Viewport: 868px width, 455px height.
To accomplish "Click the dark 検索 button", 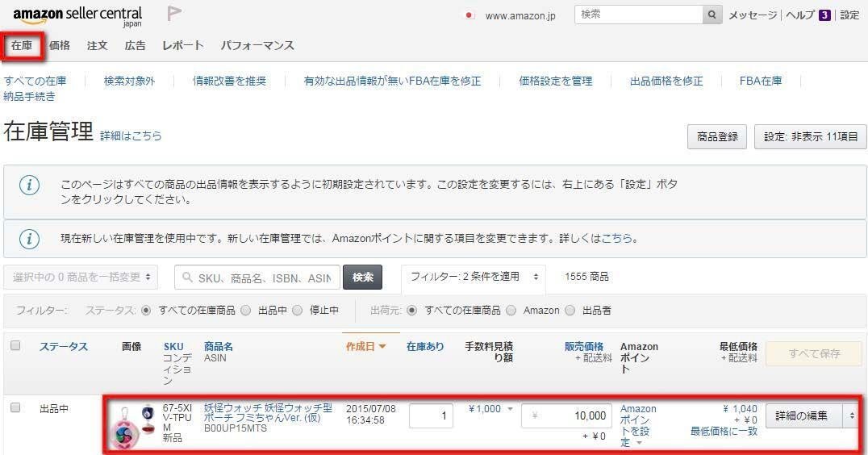I will [x=362, y=278].
